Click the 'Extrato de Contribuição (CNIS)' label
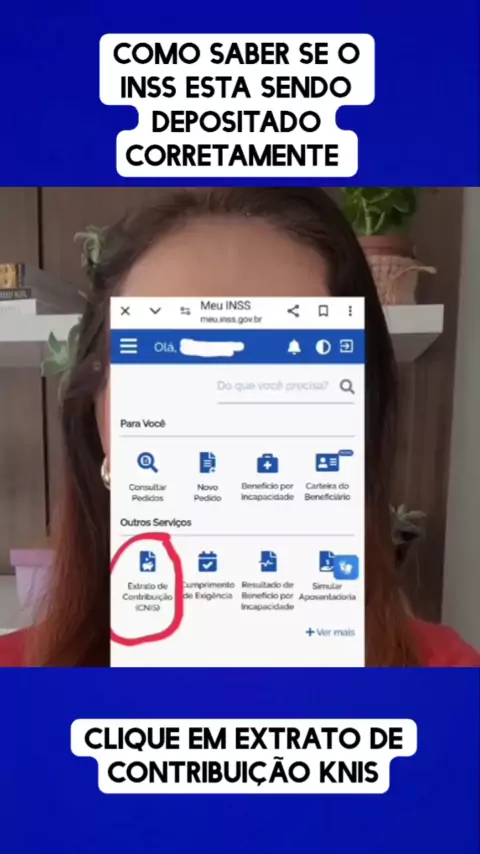Viewport: 480px width, 854px height. pyautogui.click(x=148, y=596)
